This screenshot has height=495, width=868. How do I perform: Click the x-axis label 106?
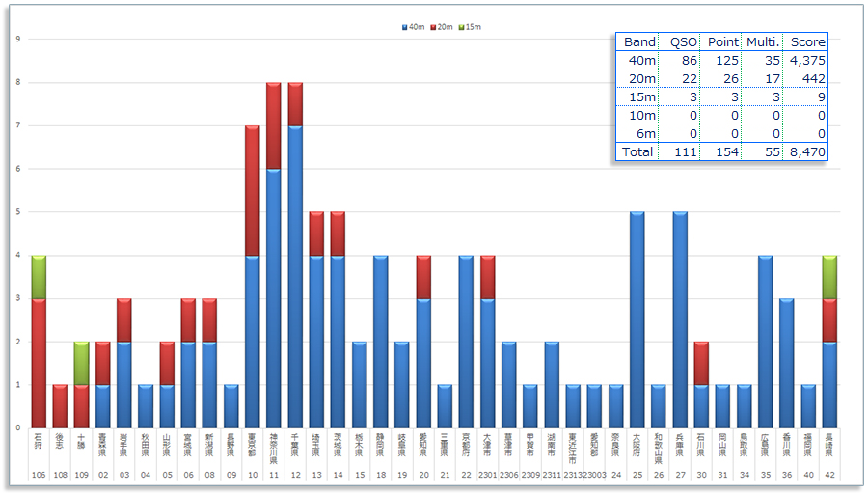pyautogui.click(x=39, y=475)
